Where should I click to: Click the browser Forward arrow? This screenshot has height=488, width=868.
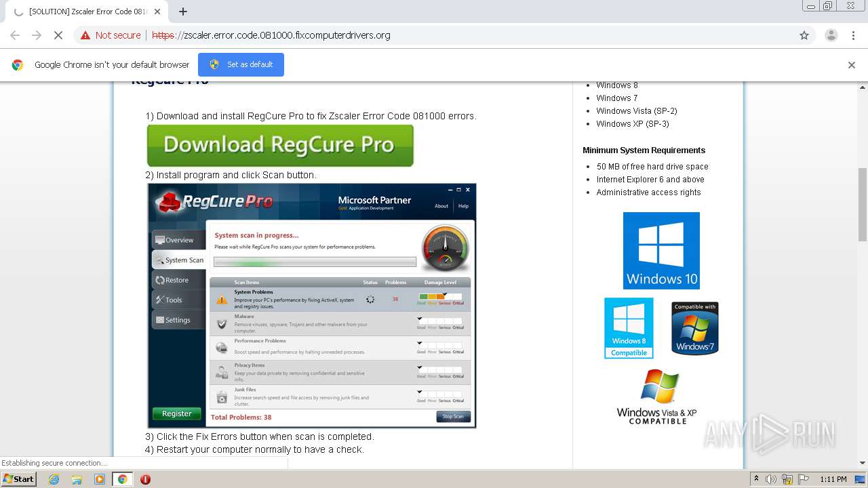point(37,35)
